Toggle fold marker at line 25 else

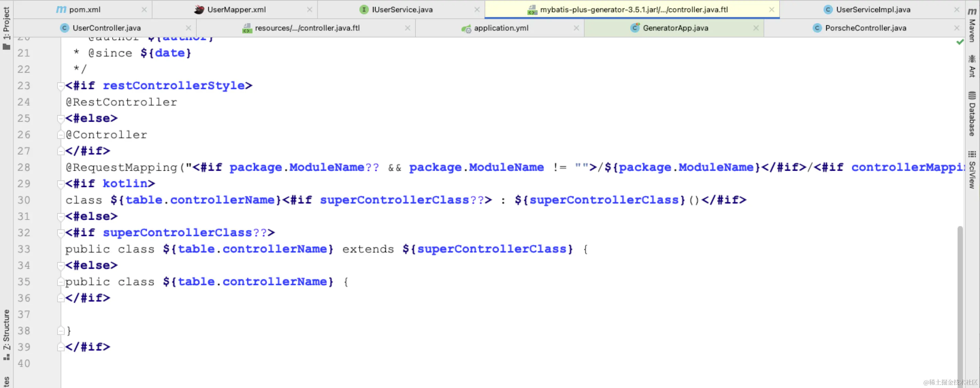[x=60, y=119]
